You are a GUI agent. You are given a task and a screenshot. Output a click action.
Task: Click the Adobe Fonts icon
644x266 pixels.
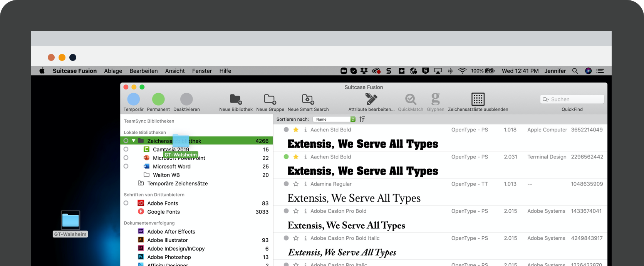(x=141, y=203)
